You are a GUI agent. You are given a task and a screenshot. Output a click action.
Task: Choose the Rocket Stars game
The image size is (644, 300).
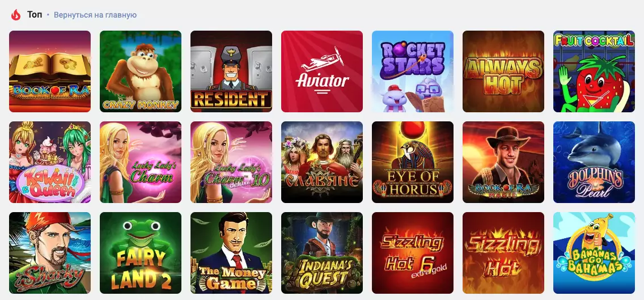(x=413, y=71)
